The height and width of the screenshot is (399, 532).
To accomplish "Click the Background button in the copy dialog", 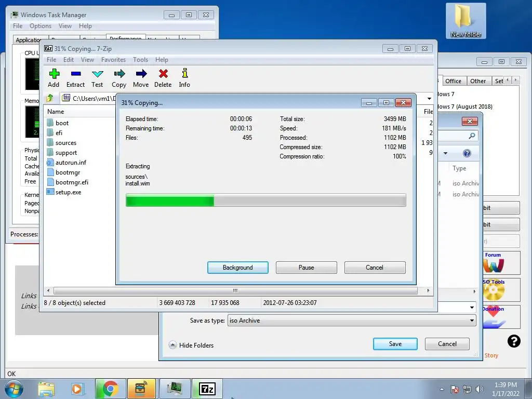I will click(238, 268).
